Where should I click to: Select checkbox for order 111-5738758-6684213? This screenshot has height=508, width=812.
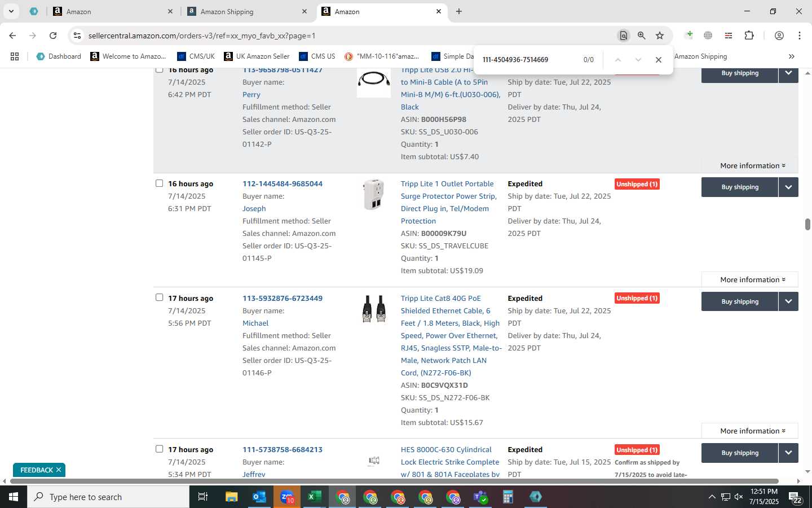point(159,449)
